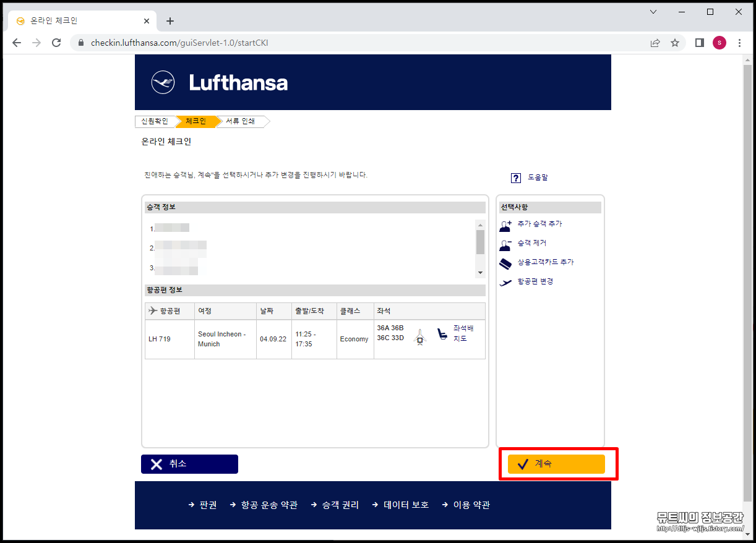Click the seat icon next to 좌석배치도
Screen dimensions: 756x543
point(442,335)
